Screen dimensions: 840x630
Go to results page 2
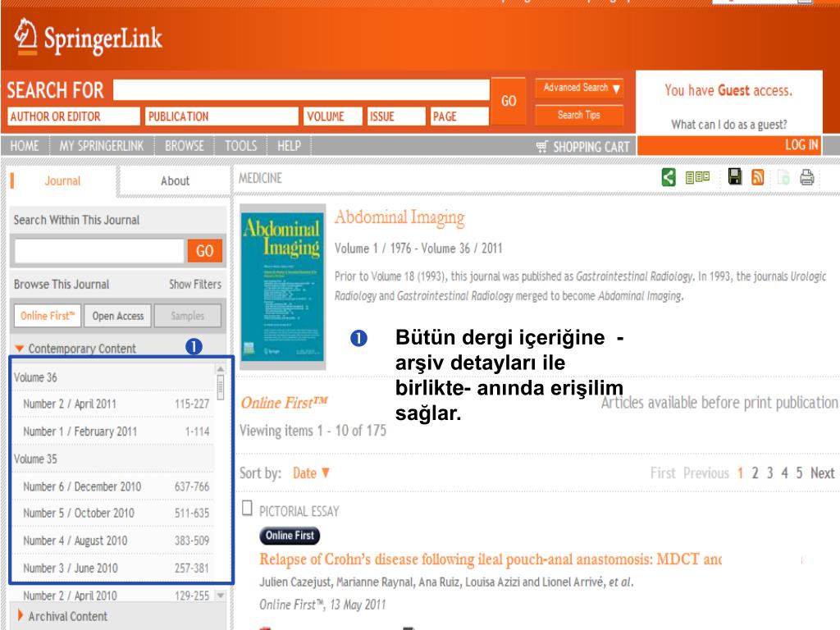[x=755, y=473]
